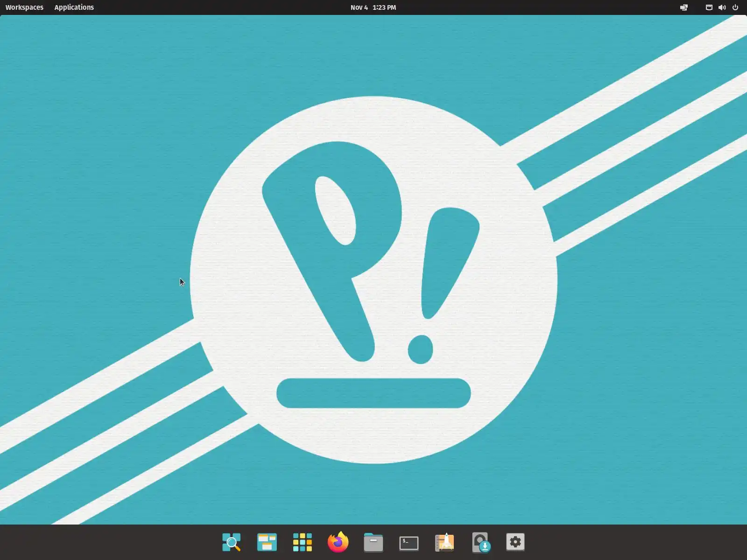Open the Workspaces overview
Image resolution: width=747 pixels, height=560 pixels.
point(24,7)
